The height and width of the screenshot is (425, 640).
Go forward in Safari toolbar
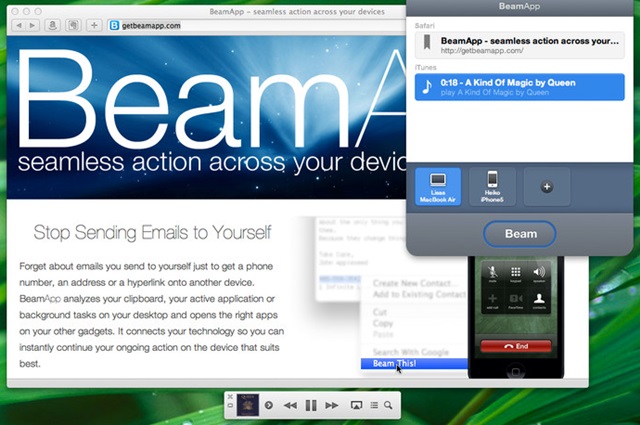coord(32,25)
